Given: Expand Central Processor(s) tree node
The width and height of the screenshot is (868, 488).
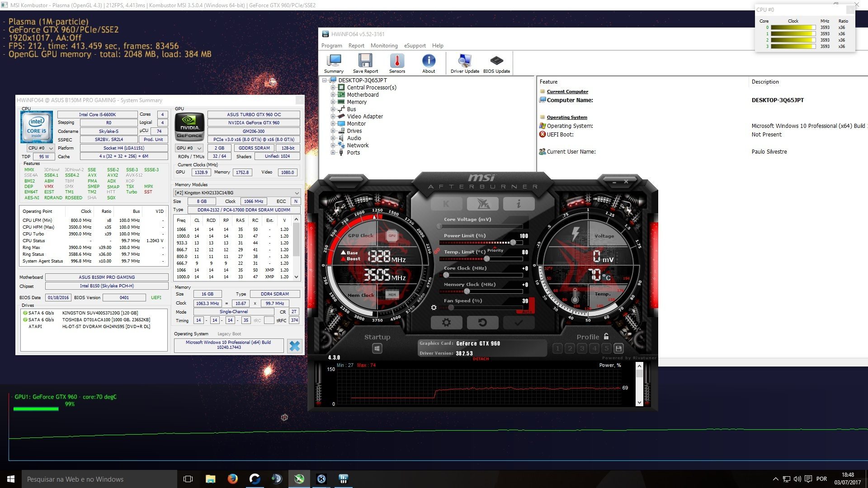Looking at the screenshot, I should tap(333, 88).
